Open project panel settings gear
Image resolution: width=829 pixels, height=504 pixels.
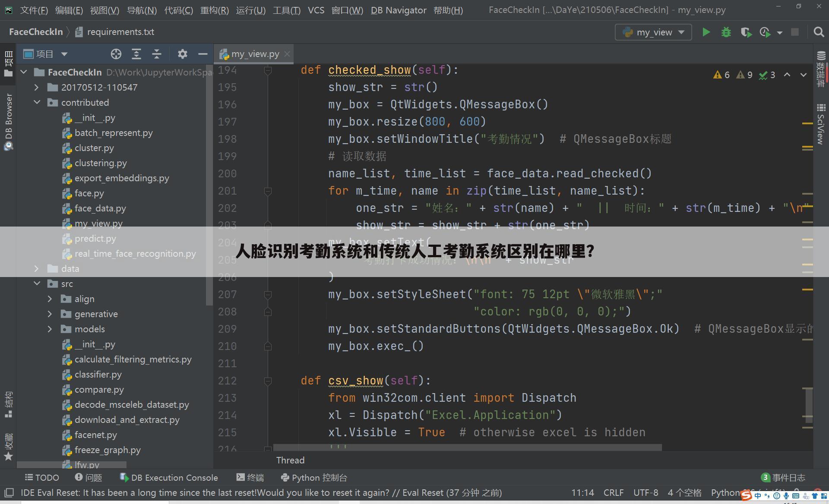[x=182, y=54]
